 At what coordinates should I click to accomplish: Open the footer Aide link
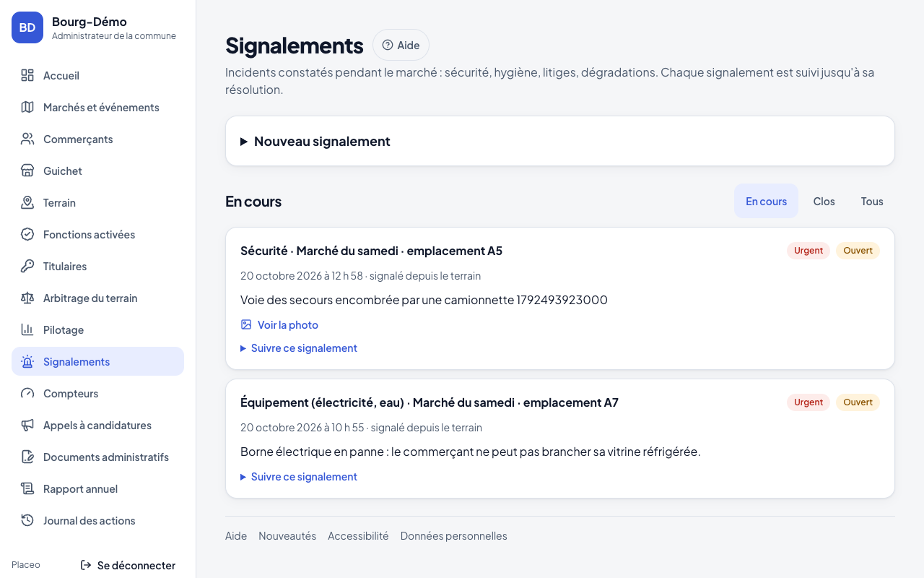coord(236,535)
